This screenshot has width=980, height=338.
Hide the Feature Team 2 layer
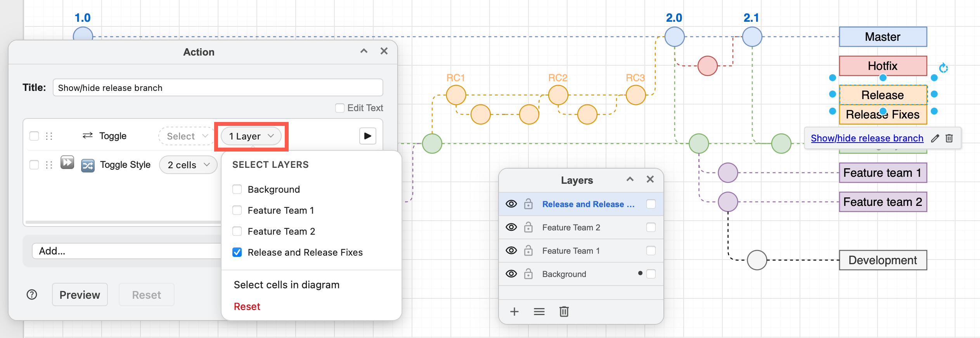[511, 227]
